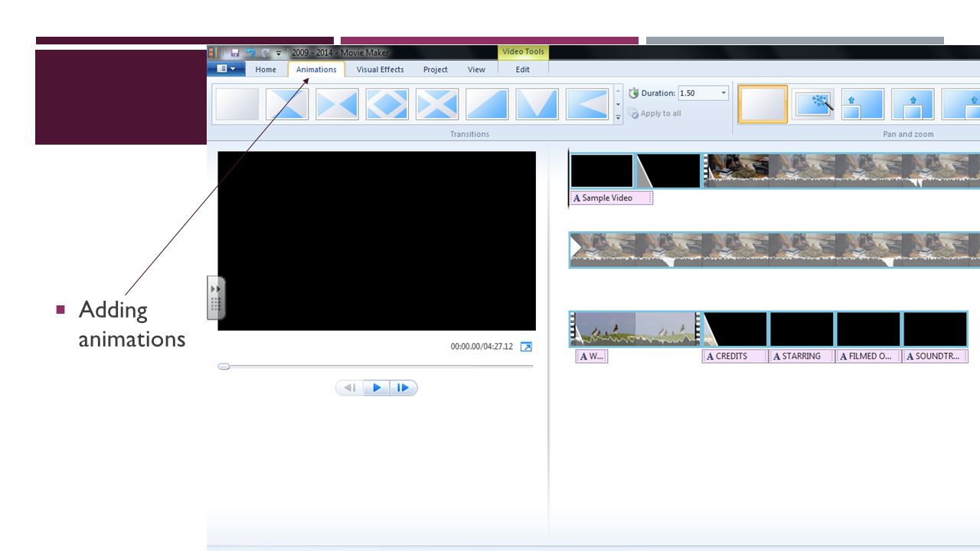Image resolution: width=980 pixels, height=551 pixels.
Task: Click the Save project icon in title bar
Action: point(235,53)
